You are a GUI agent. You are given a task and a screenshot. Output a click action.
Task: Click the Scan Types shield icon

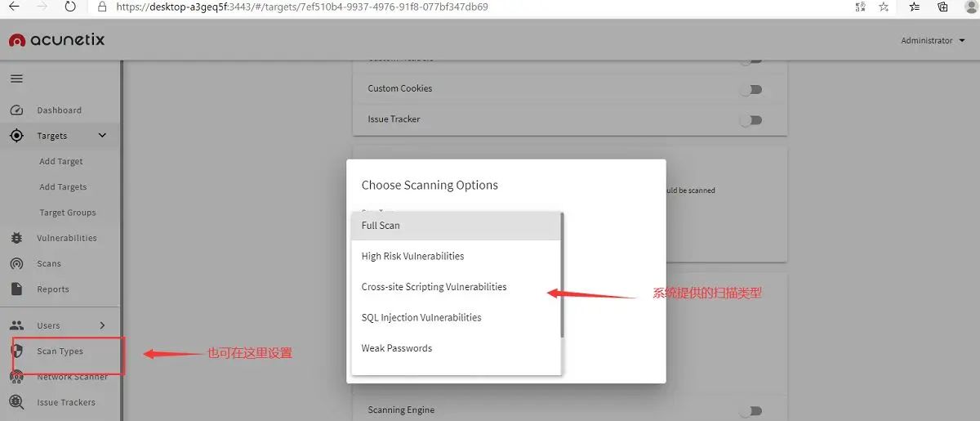16,351
